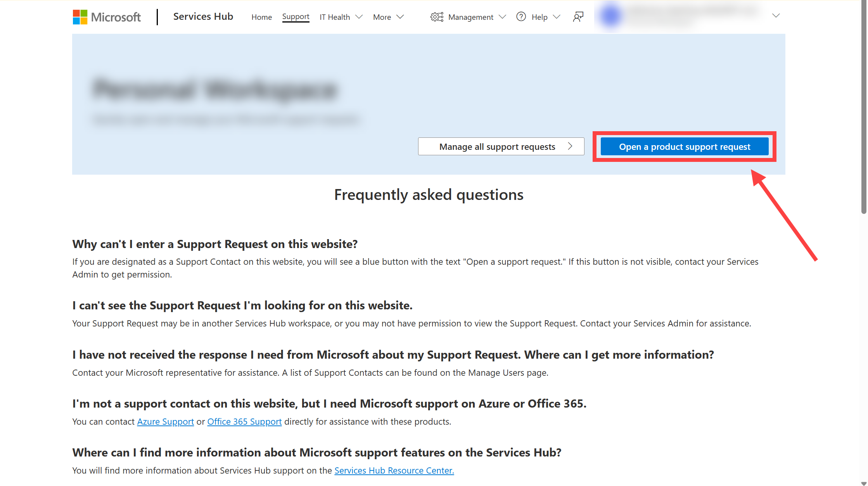Click the Management settings gear icon
The width and height of the screenshot is (868, 486).
pyautogui.click(x=436, y=17)
